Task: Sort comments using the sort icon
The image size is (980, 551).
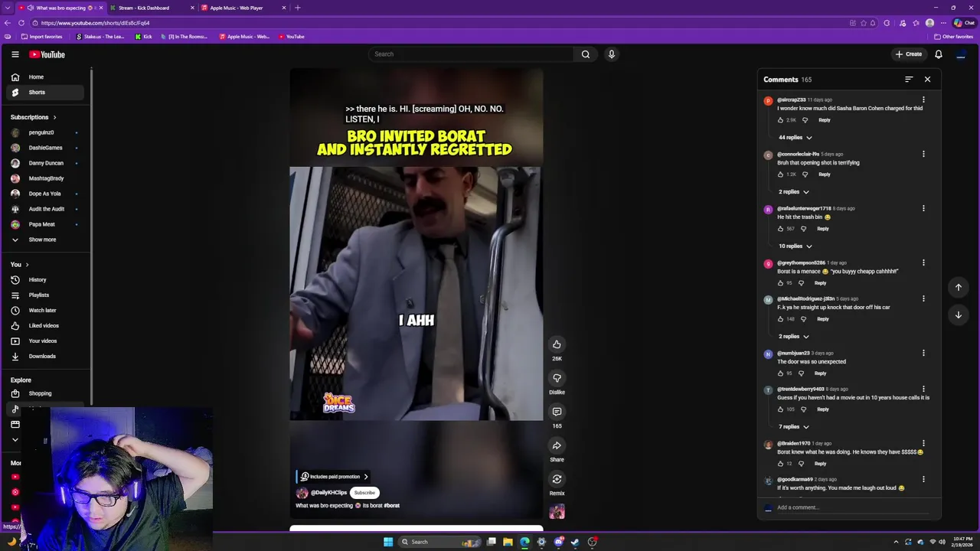Action: [x=909, y=80]
